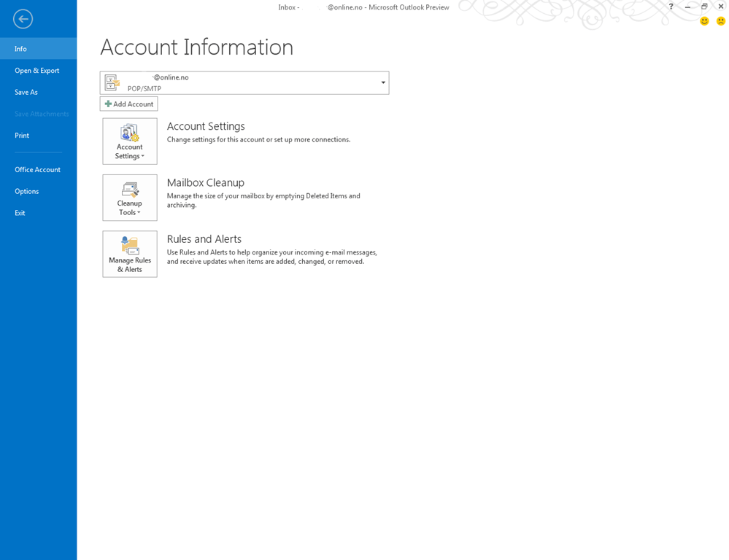
Task: Choose Save As in the sidebar
Action: (x=38, y=92)
